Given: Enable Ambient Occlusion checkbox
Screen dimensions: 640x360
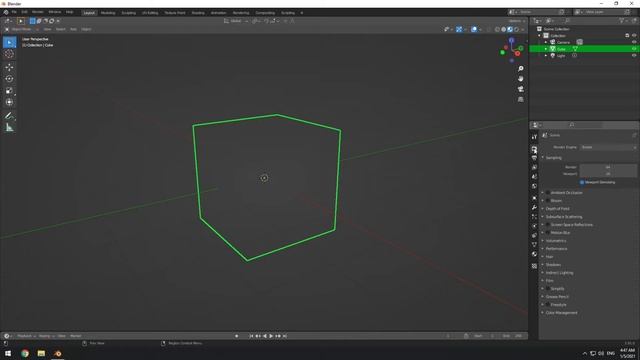Looking at the screenshot, I should coord(548,193).
